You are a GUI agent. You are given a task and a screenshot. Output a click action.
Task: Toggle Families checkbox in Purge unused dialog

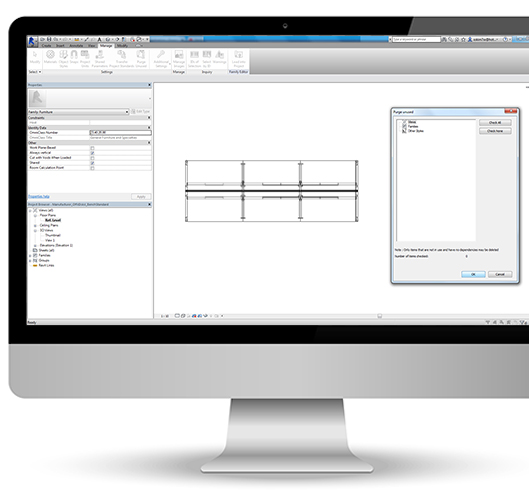[404, 126]
